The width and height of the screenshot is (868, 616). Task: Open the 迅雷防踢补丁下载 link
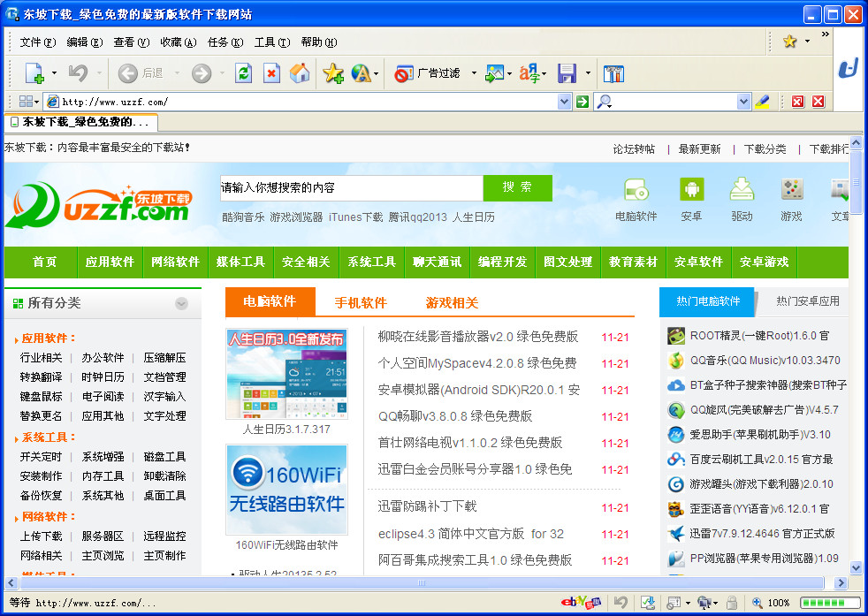click(x=427, y=506)
